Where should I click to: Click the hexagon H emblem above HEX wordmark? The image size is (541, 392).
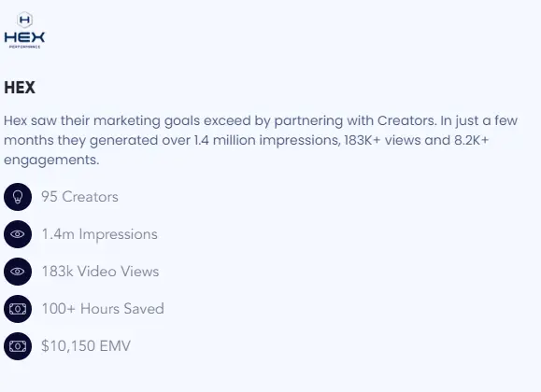25,20
